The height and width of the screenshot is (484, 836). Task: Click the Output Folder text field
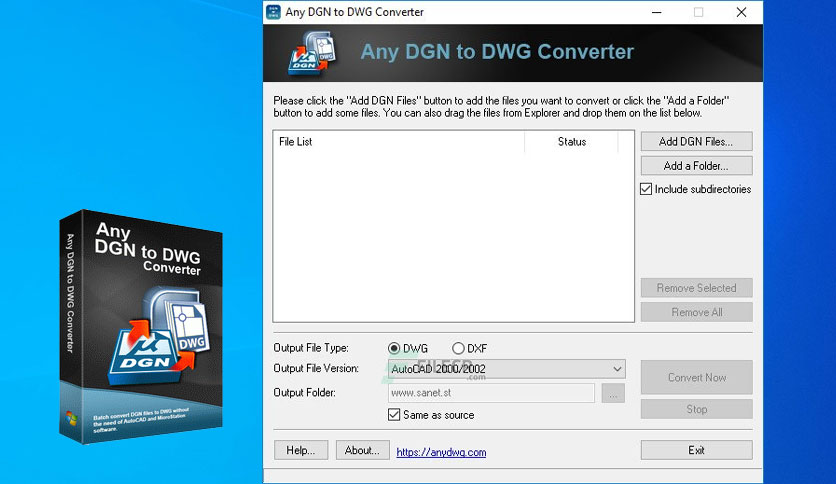pyautogui.click(x=491, y=393)
